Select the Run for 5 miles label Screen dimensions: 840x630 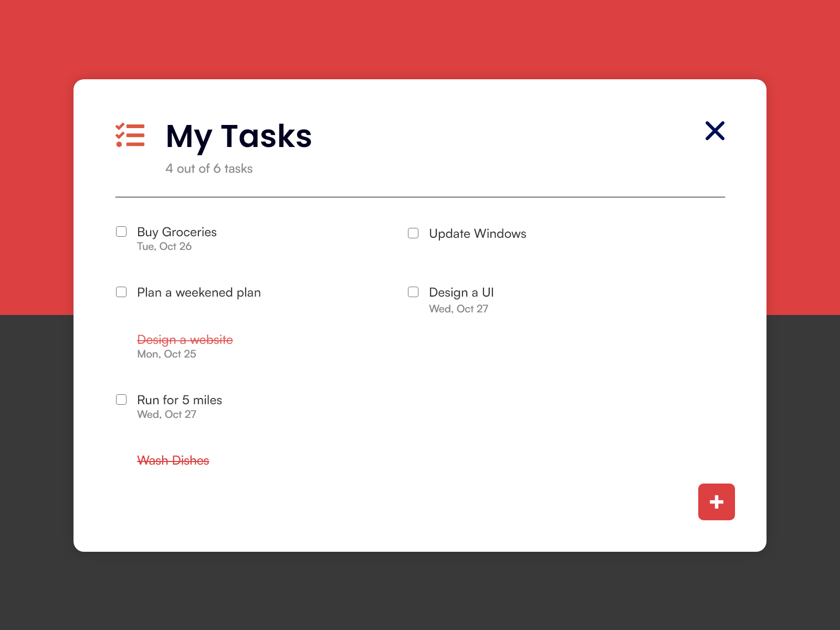pos(180,400)
